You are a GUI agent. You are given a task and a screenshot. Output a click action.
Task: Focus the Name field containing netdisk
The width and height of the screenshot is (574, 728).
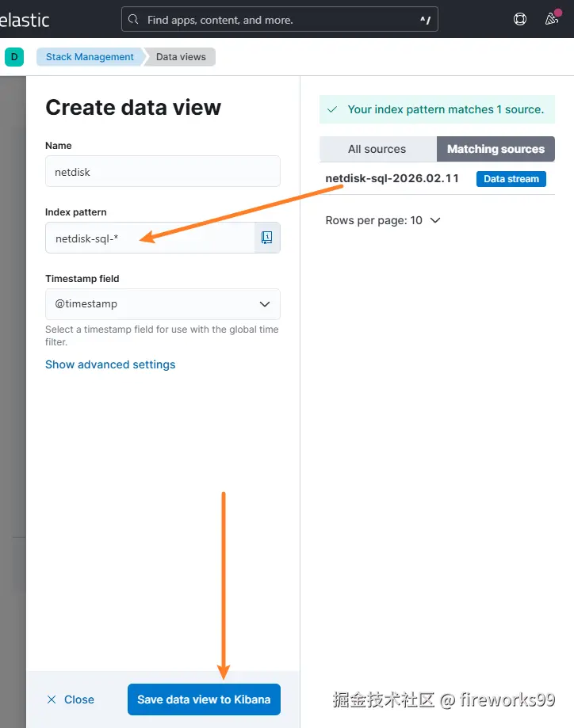[163, 171]
